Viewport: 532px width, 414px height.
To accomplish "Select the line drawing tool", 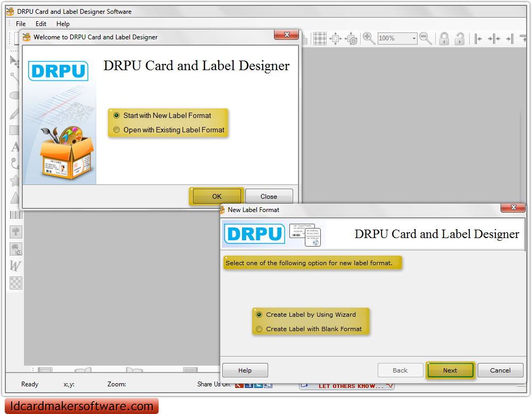I will pos(14,78).
